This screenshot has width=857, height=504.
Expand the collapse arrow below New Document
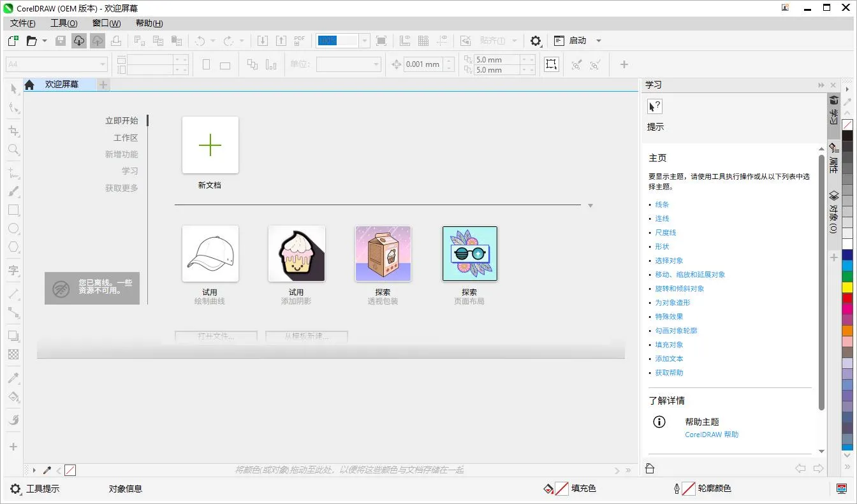tap(590, 206)
